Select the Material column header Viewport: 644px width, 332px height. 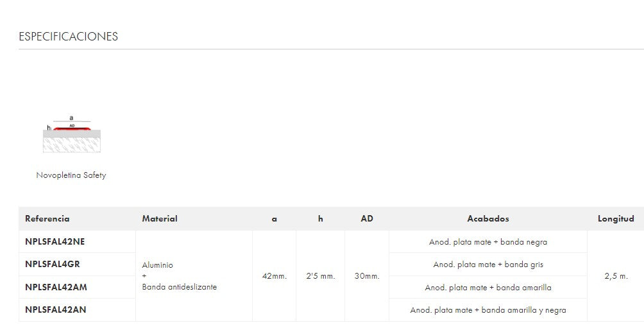[x=160, y=219]
